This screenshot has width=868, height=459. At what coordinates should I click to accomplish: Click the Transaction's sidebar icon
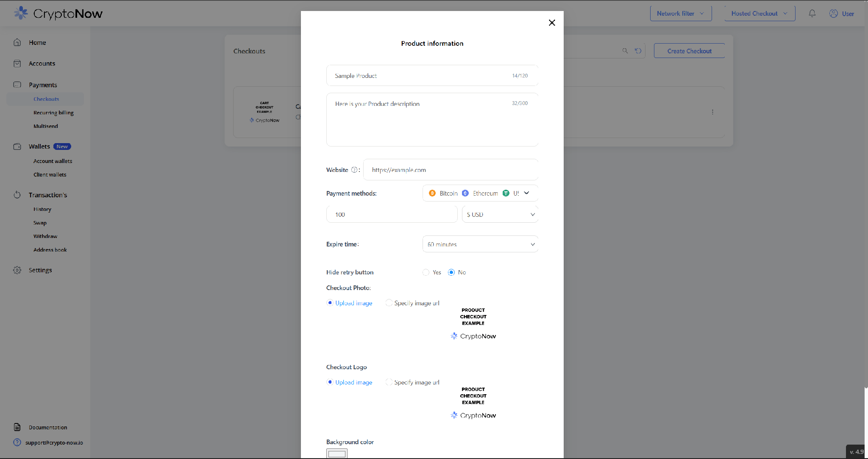17,195
